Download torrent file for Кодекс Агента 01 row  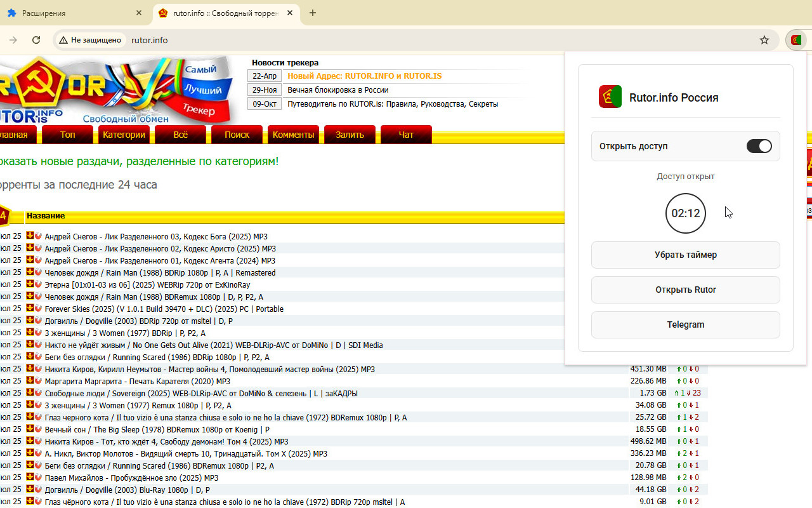click(x=30, y=260)
